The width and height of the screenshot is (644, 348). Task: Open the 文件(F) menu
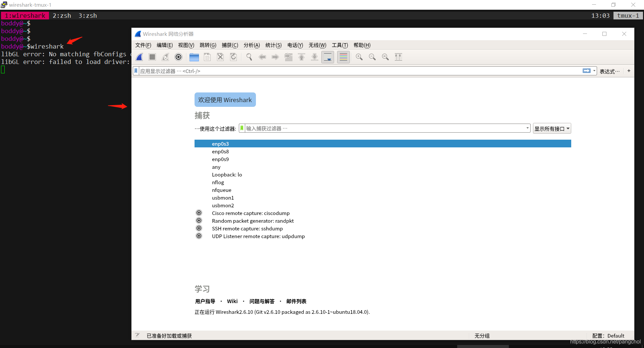pyautogui.click(x=143, y=45)
